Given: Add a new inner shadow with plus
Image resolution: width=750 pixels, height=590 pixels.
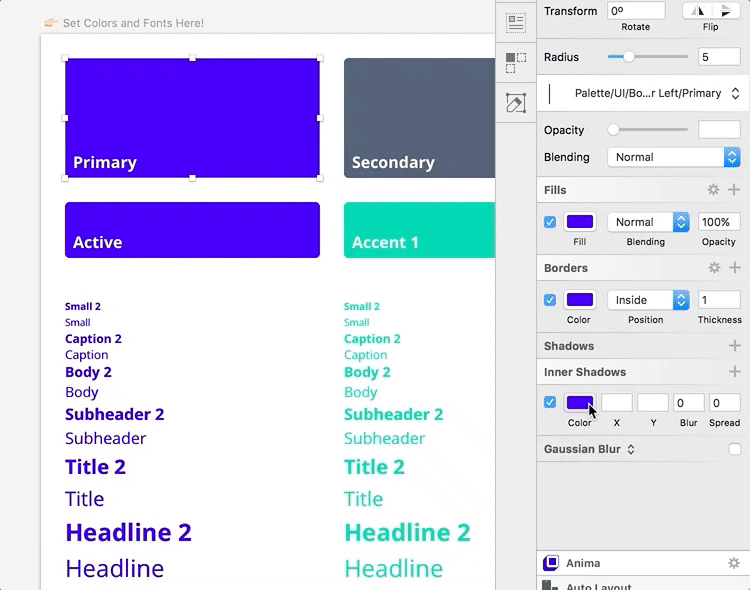Looking at the screenshot, I should coord(735,371).
